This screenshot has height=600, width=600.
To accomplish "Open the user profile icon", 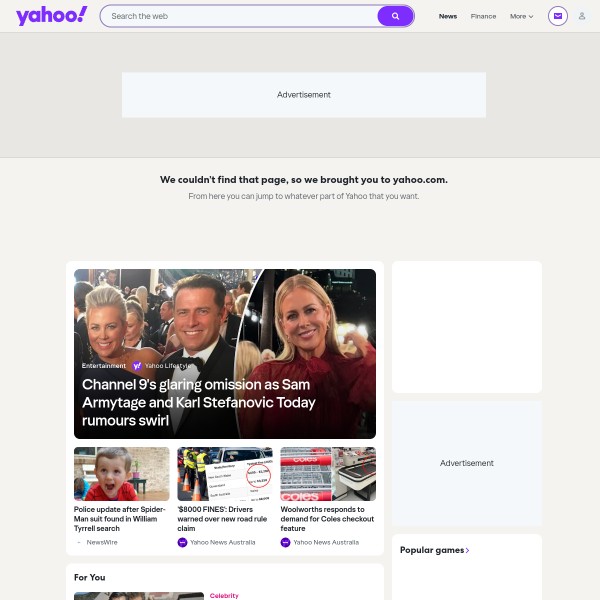I will [582, 16].
